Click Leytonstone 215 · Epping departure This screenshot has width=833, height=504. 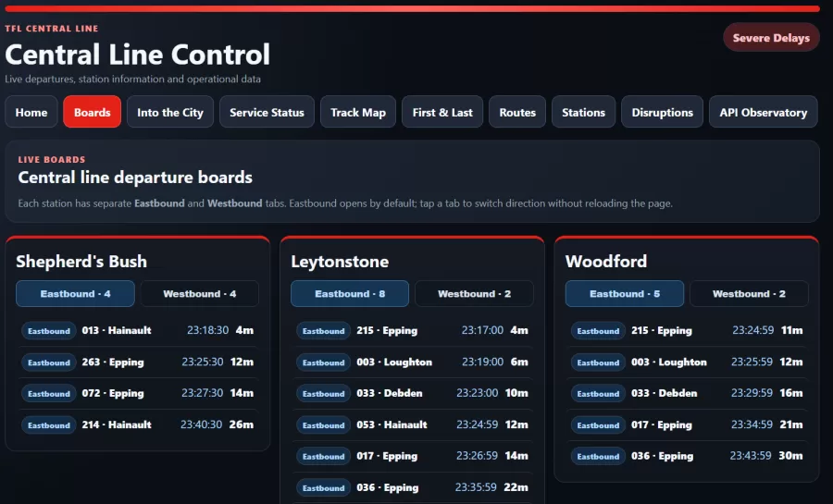412,330
